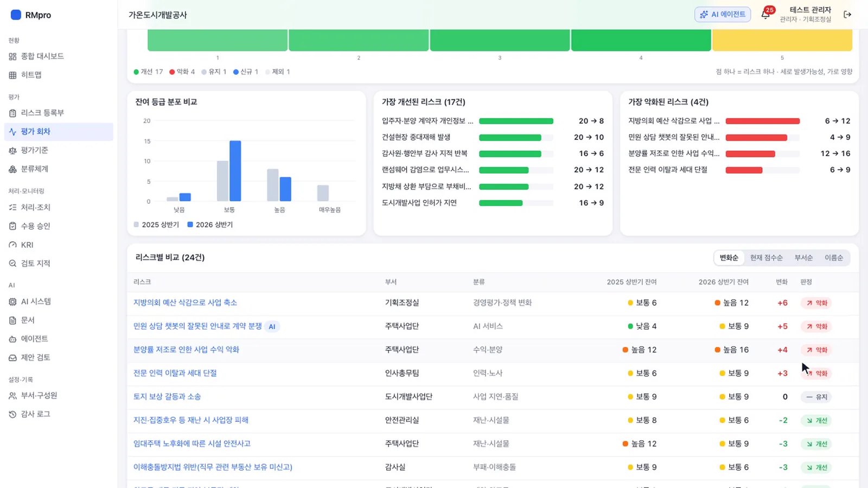Open 제안 검토 inbox item
The width and height of the screenshot is (868, 488).
point(59,358)
